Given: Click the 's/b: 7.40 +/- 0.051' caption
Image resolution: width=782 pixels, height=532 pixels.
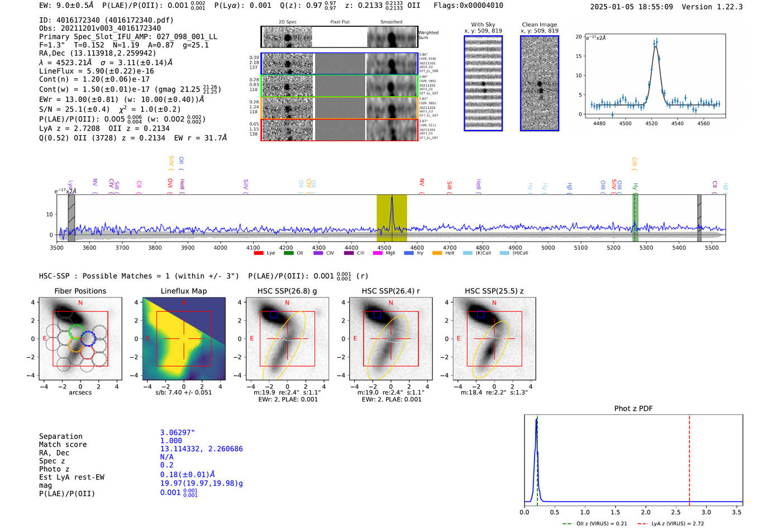Looking at the screenshot, I should tap(184, 392).
